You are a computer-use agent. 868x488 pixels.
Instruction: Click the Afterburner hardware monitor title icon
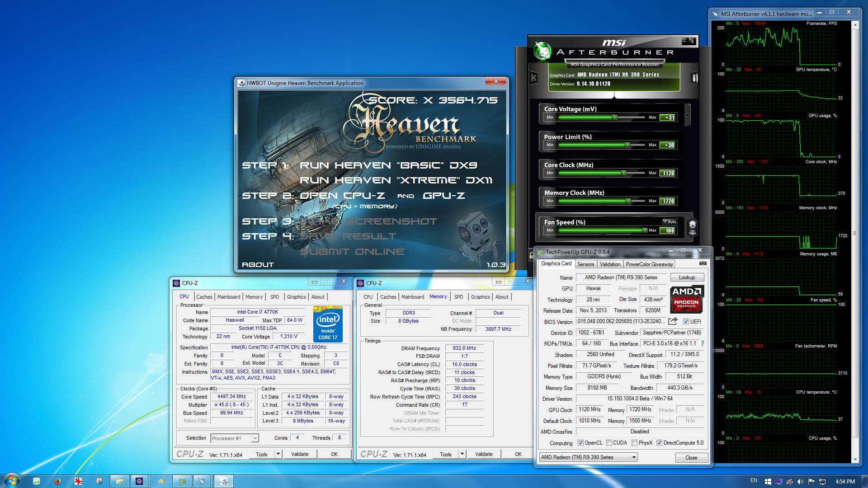click(715, 14)
